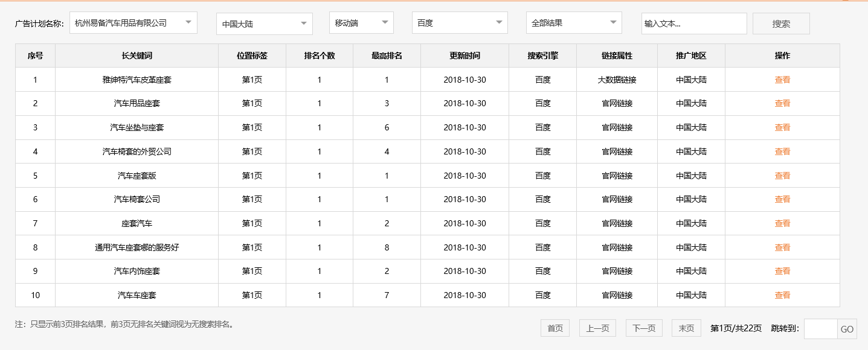Jump to the 末页 last page
The width and height of the screenshot is (868, 350).
pos(686,328)
